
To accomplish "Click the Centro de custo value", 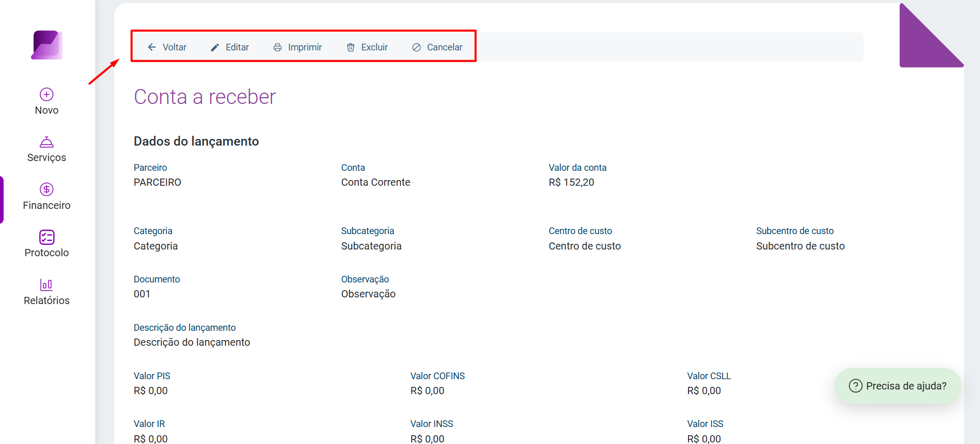I will pyautogui.click(x=585, y=246).
